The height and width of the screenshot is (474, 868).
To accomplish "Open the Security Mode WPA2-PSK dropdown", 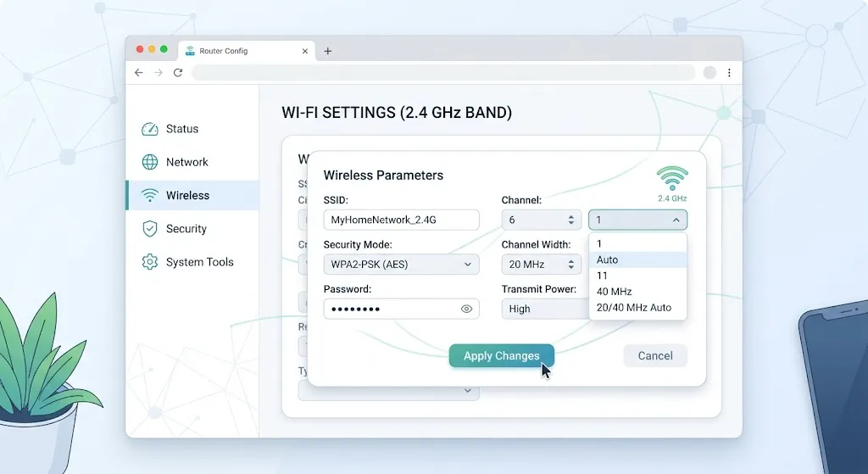I will pos(401,264).
